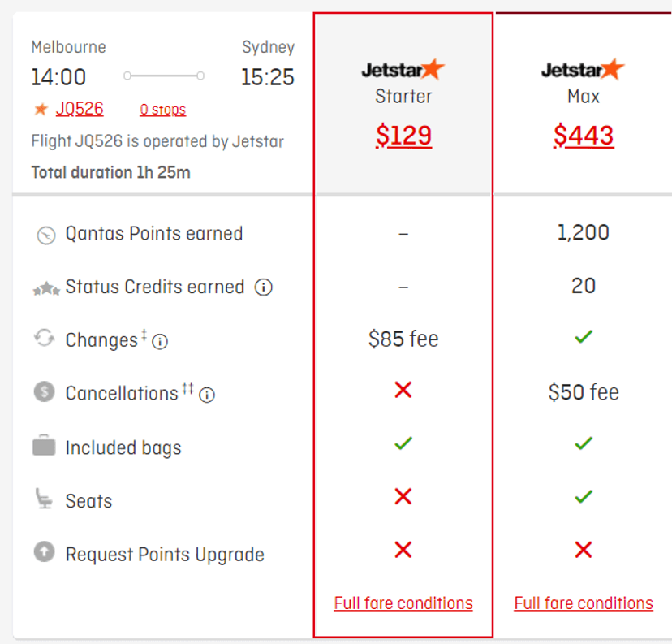Screen dimensions: 672x644
Task: Expand the Cancellations info tooltip
Action: point(207,395)
